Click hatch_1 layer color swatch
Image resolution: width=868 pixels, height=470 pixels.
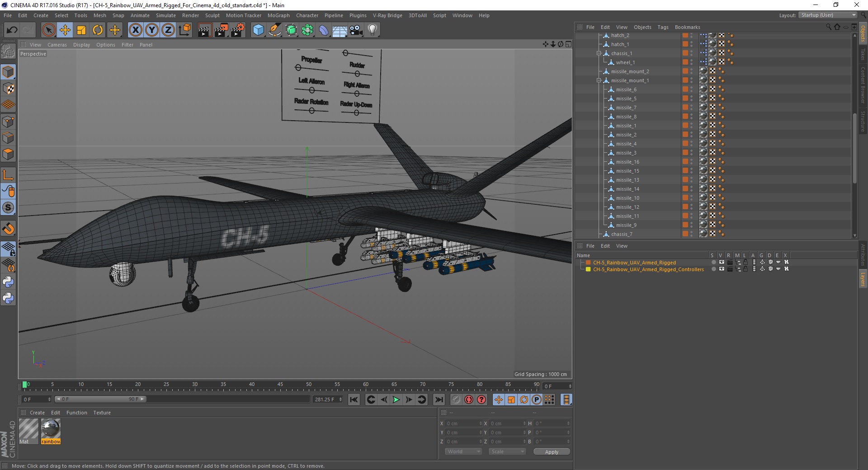pyautogui.click(x=685, y=44)
